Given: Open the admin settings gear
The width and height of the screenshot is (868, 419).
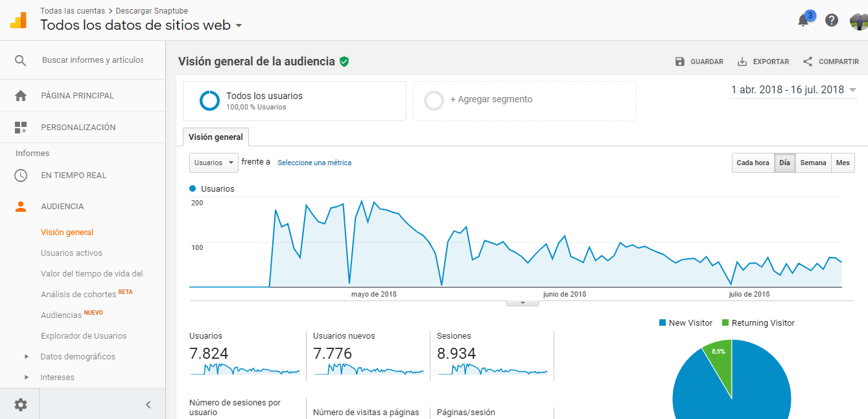Looking at the screenshot, I should coord(21,405).
